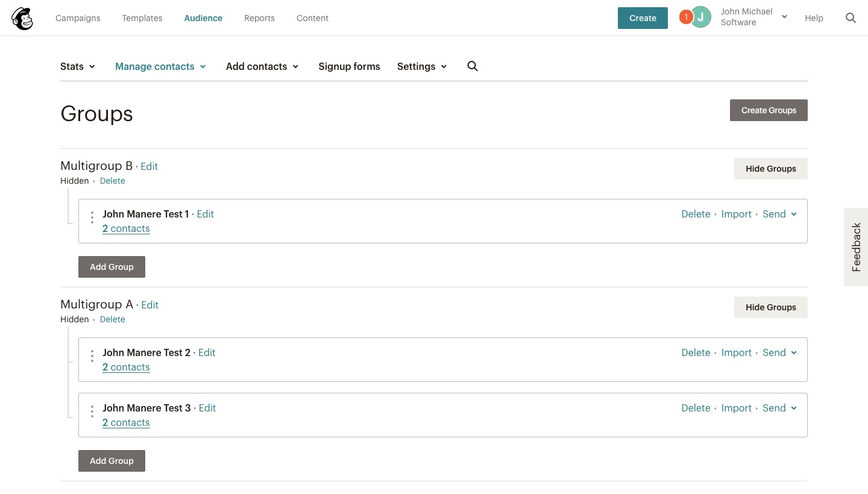
Task: Click the Create Groups button
Action: [769, 110]
